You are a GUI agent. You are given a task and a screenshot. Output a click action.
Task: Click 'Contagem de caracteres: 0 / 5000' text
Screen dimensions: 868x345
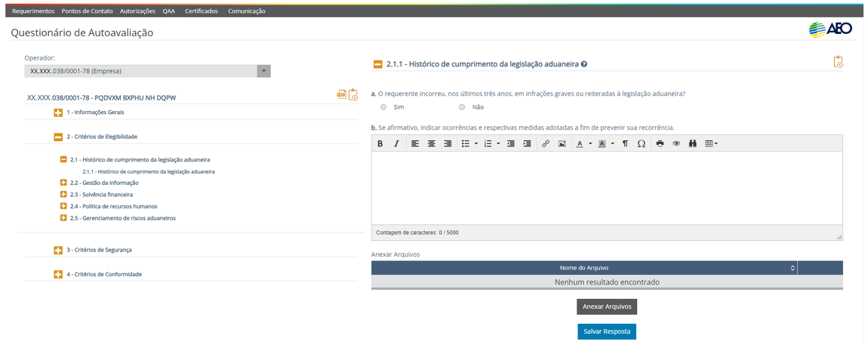tap(417, 233)
